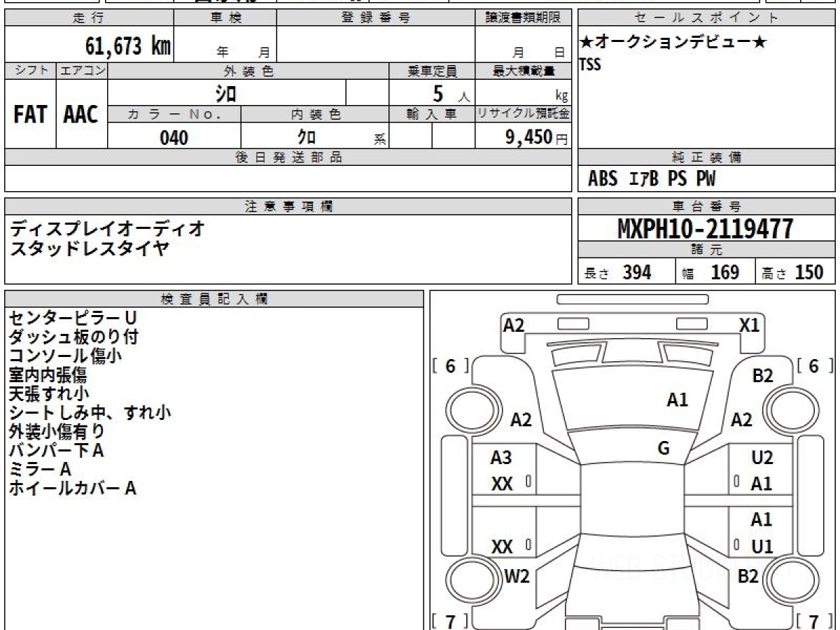
Task: Click the U1 damage mark on the diagram
Action: (x=762, y=547)
